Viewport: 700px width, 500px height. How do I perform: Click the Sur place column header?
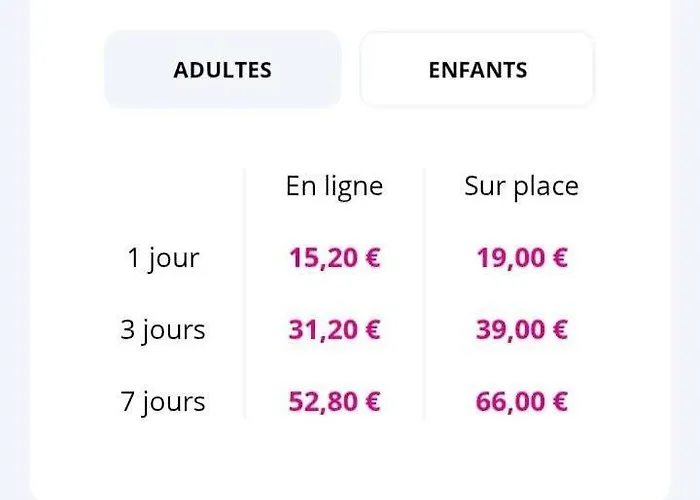pos(521,186)
